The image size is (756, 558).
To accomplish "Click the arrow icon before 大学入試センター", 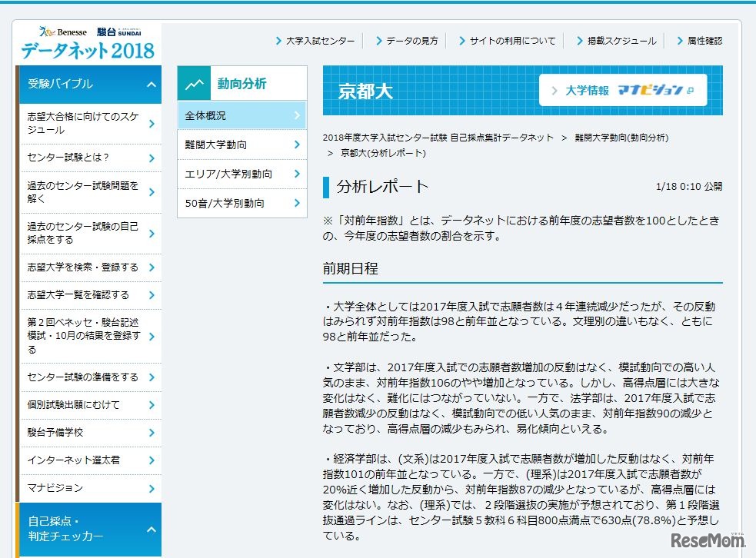I will click(280, 41).
